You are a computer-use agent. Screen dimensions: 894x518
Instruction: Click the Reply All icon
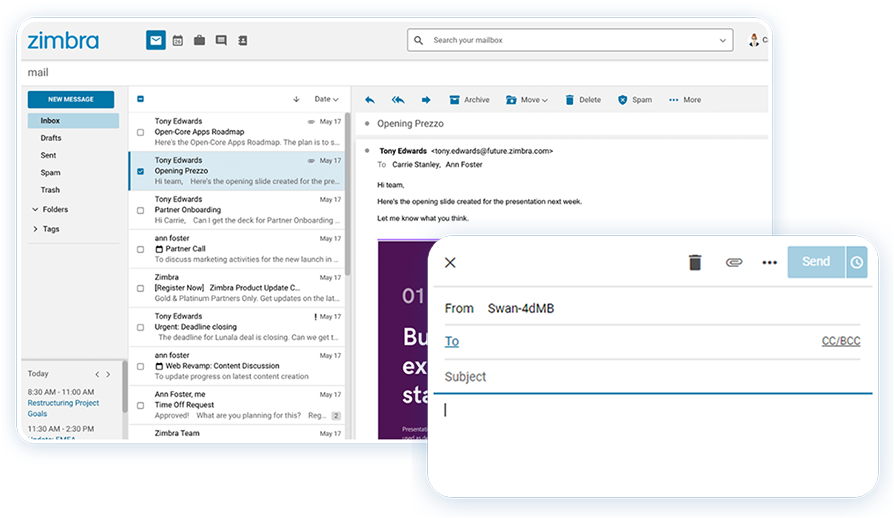click(x=398, y=100)
